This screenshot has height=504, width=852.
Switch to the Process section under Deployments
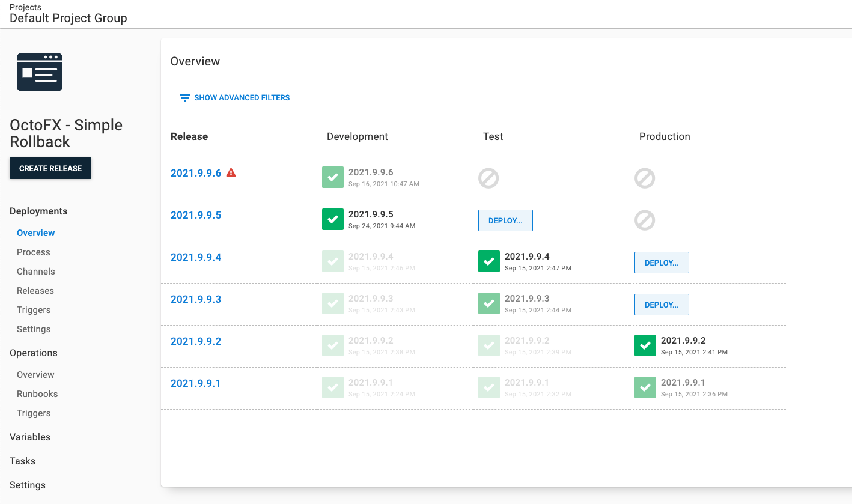33,252
